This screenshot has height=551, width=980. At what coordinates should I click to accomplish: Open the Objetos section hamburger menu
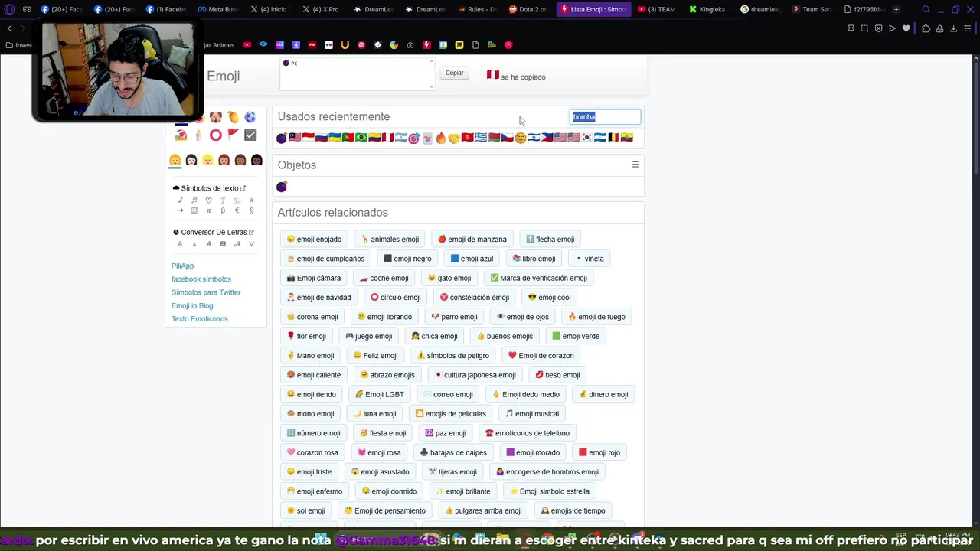[x=635, y=165]
